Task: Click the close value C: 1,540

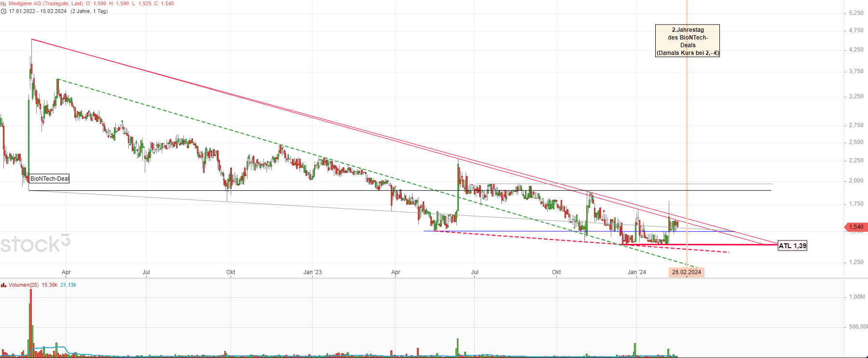Action: [164, 3]
